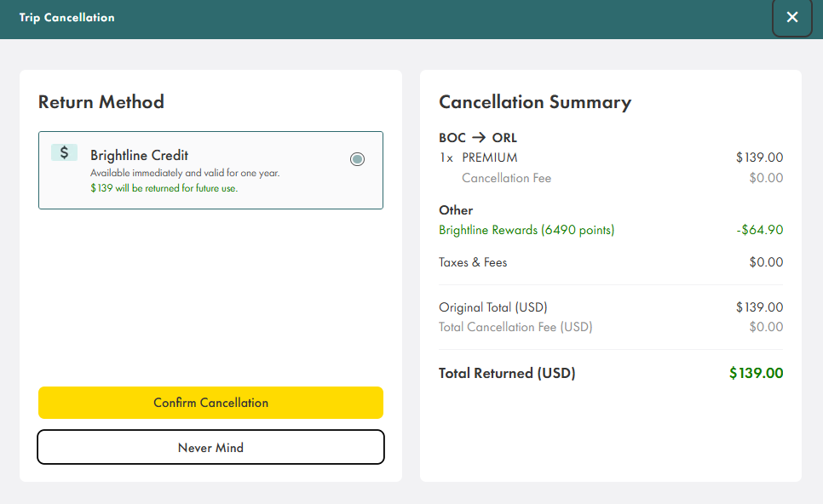Click the Cancellation Summary heading
The image size is (823, 504).
534,102
